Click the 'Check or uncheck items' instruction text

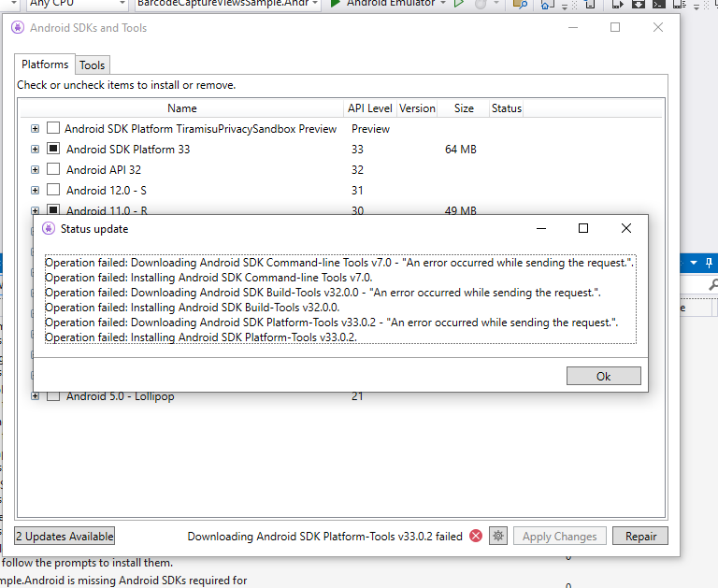pyautogui.click(x=126, y=85)
